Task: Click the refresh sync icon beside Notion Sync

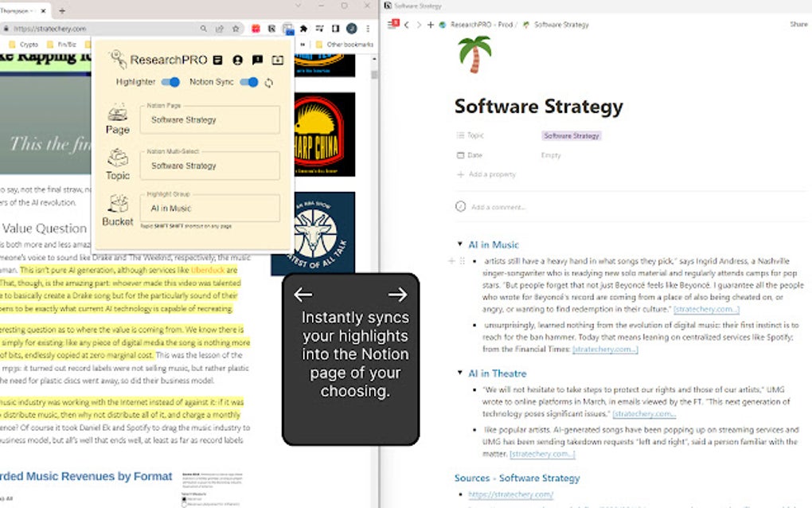Action: [269, 83]
